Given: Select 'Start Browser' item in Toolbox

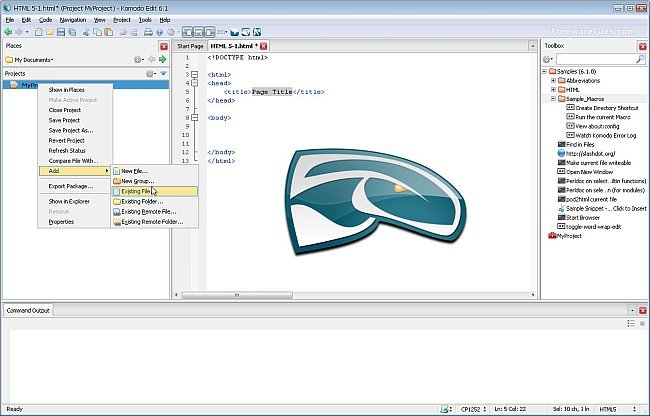Looking at the screenshot, I should (583, 218).
